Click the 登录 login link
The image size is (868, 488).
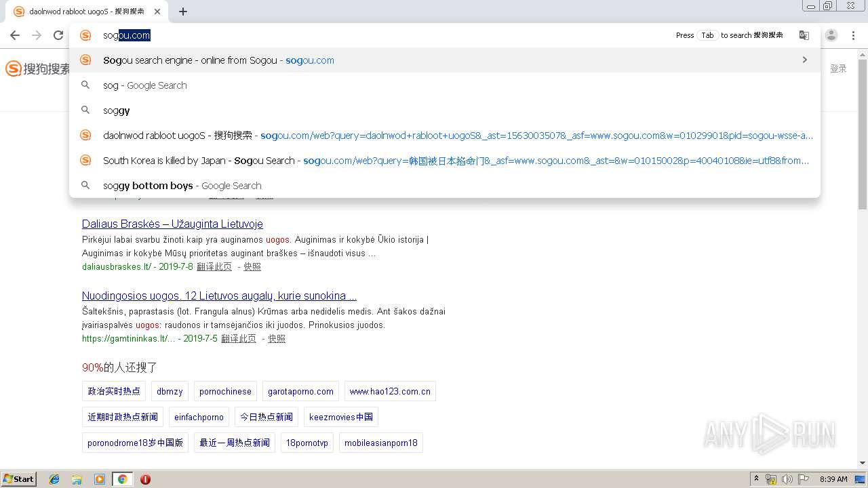[838, 68]
